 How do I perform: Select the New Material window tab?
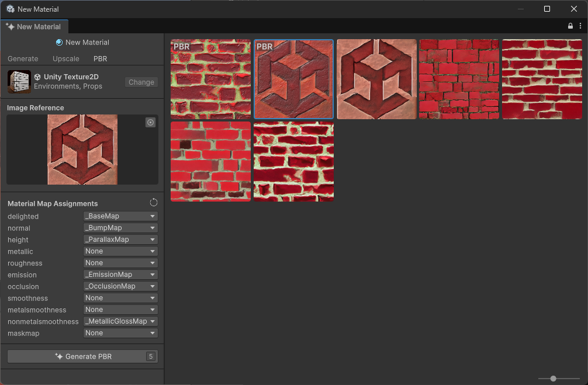34,27
